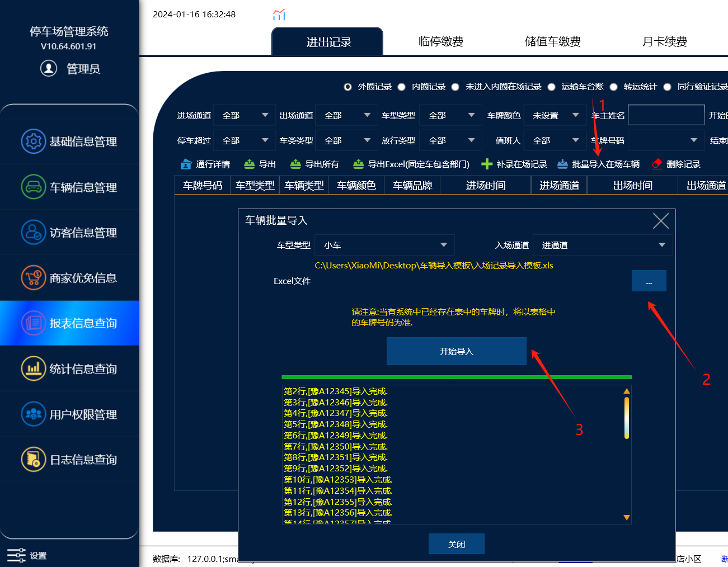Open the 出场通道 filter dropdown

347,115
